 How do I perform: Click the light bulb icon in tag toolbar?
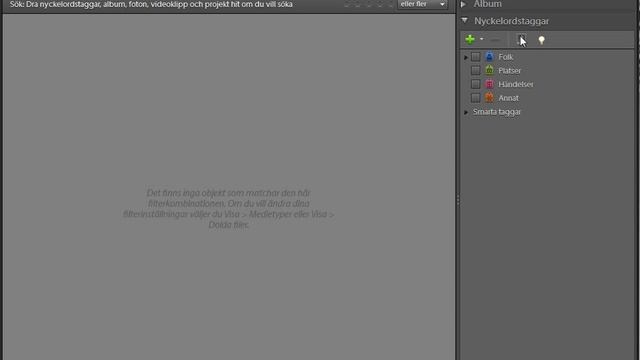(x=542, y=40)
